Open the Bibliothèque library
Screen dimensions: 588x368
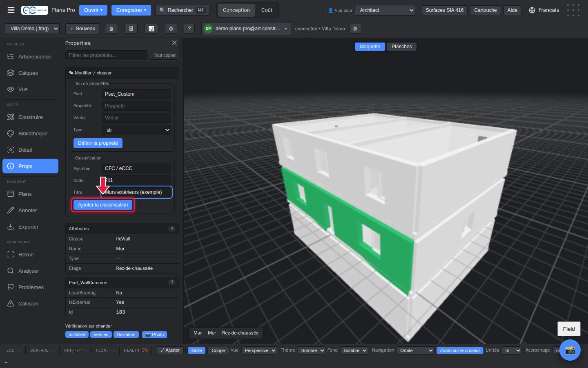[x=30, y=133]
